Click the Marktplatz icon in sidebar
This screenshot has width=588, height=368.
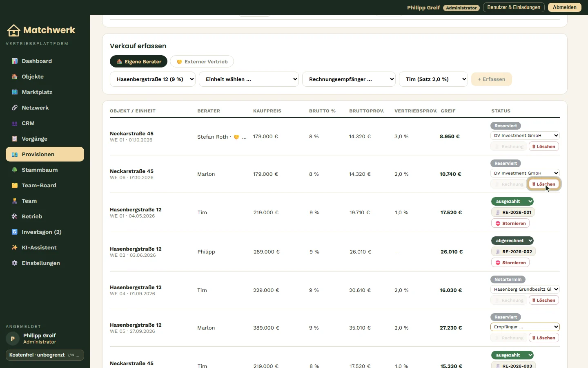coord(15,92)
